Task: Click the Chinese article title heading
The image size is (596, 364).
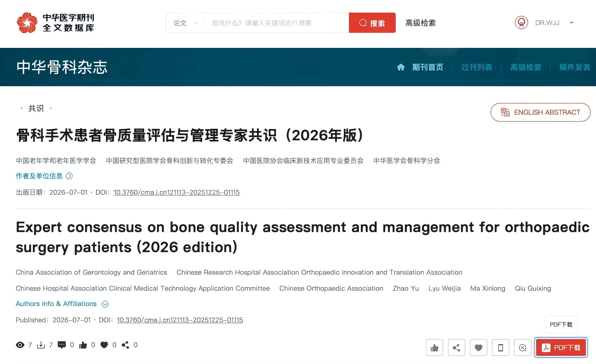Action: click(x=190, y=135)
